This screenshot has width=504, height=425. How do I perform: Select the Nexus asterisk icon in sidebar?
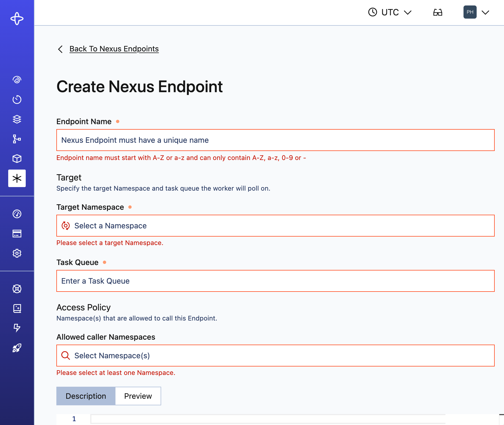coord(17,178)
